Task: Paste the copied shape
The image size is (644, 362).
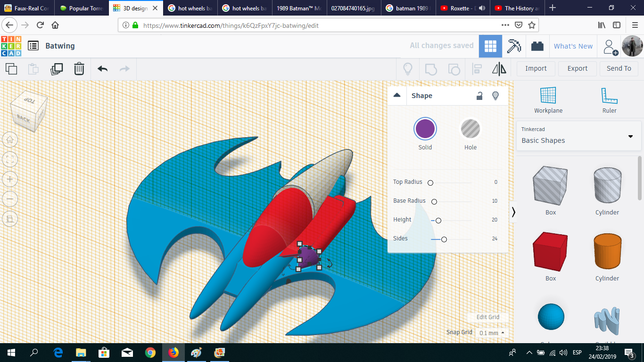Action: click(33, 69)
